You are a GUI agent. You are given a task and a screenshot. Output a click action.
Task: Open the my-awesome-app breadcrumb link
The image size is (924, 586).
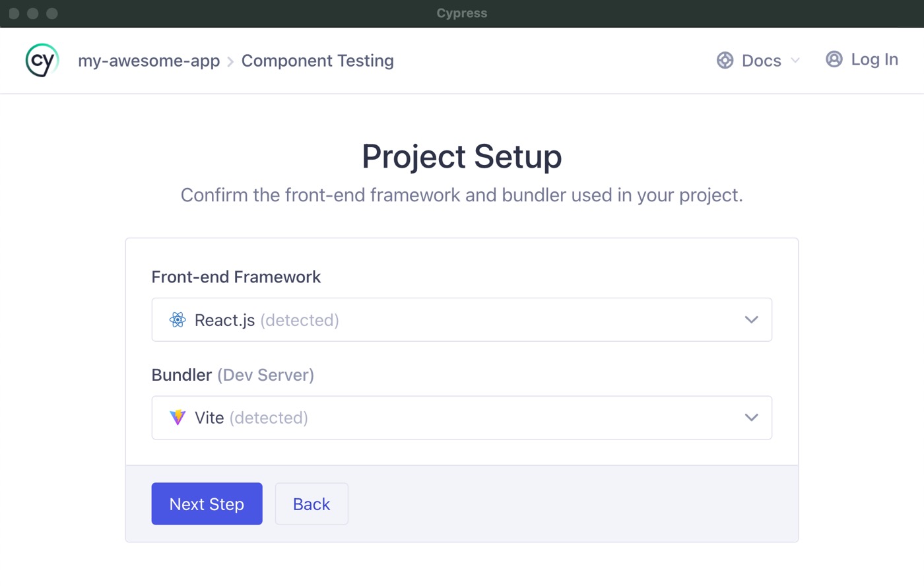pos(148,60)
